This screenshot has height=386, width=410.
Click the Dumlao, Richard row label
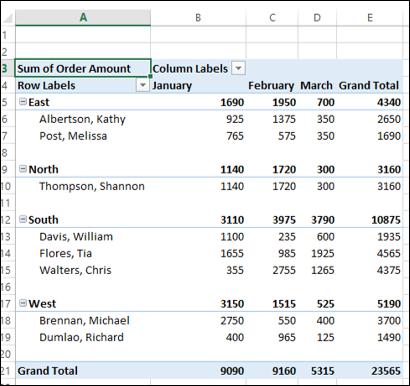click(x=83, y=337)
